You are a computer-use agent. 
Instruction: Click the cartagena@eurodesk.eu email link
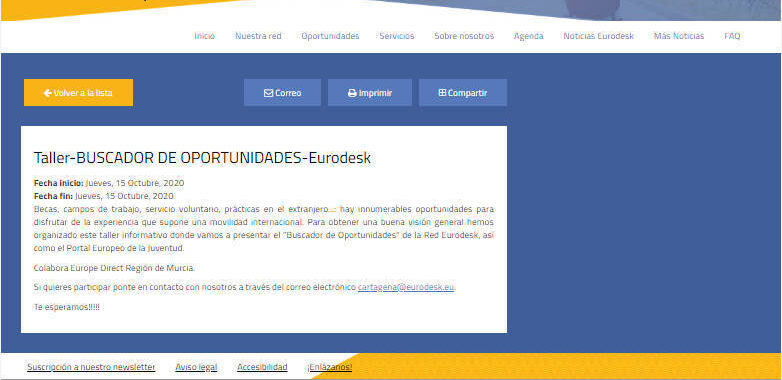tap(406, 288)
